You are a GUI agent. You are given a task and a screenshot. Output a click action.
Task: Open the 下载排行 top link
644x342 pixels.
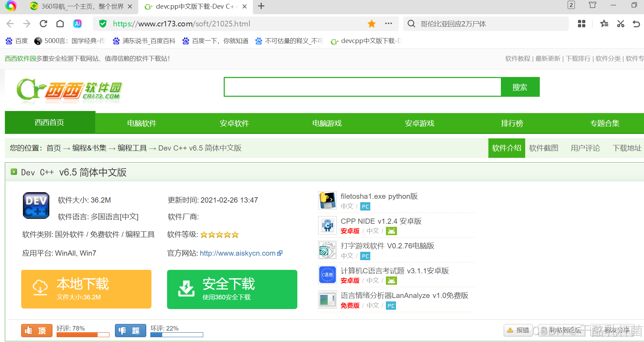578,59
